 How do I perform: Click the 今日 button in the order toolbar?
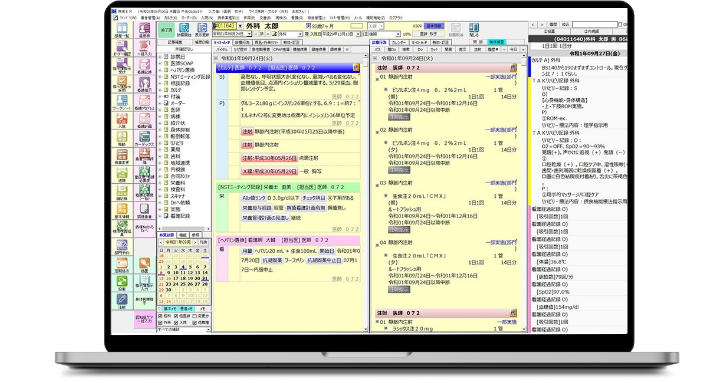click(514, 49)
